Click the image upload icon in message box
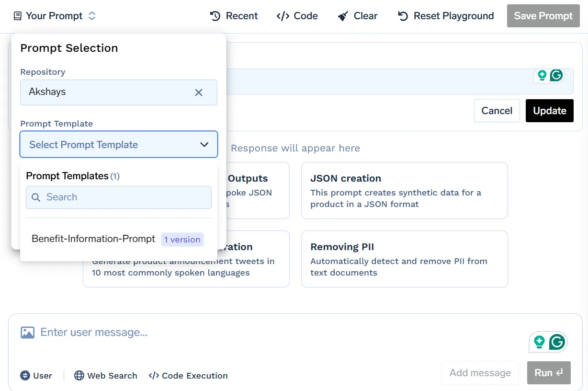 [x=28, y=332]
